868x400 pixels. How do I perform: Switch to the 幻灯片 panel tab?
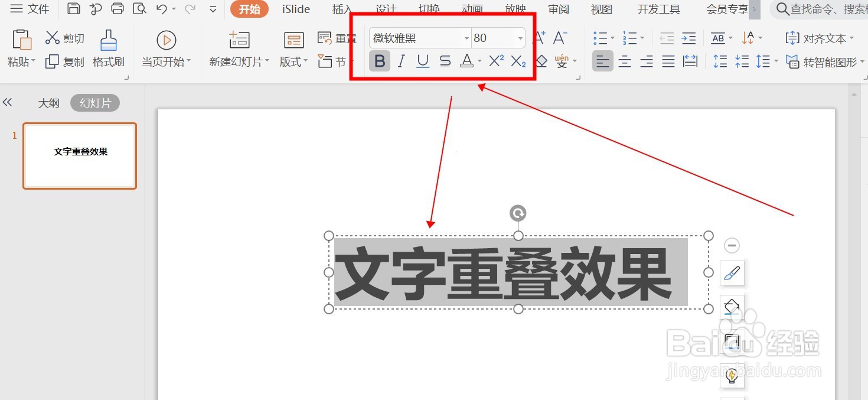[95, 103]
